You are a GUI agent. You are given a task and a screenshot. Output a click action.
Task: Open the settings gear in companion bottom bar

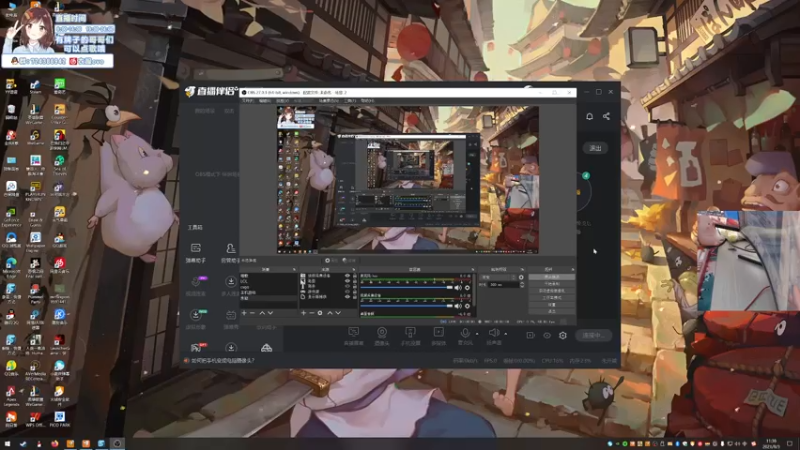tap(563, 335)
